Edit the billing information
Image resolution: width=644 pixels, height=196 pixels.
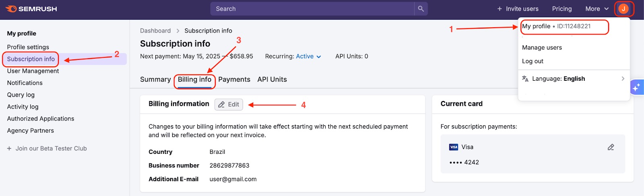click(x=229, y=104)
